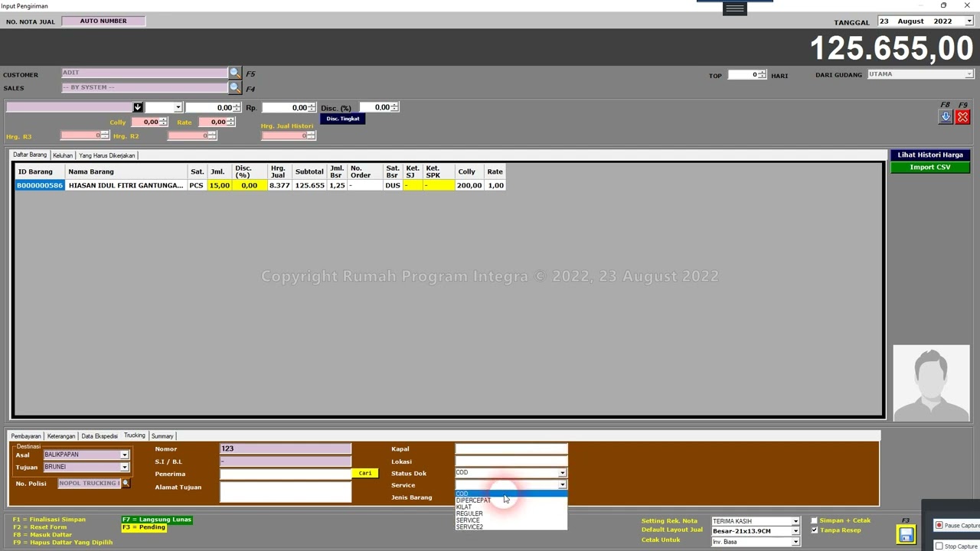980x551 pixels.
Task: Switch to the Keluhan tab
Action: coord(63,155)
